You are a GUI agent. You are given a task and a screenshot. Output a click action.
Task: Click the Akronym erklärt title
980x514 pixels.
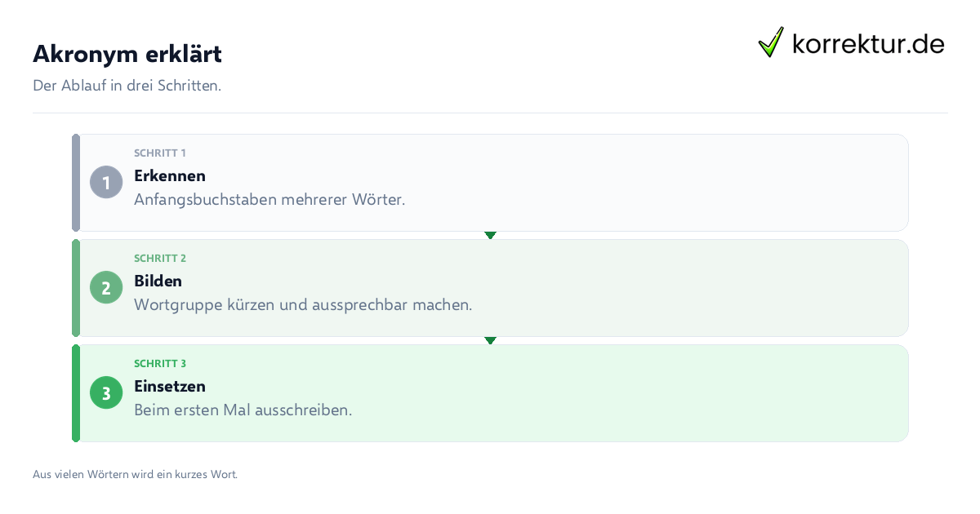(127, 54)
